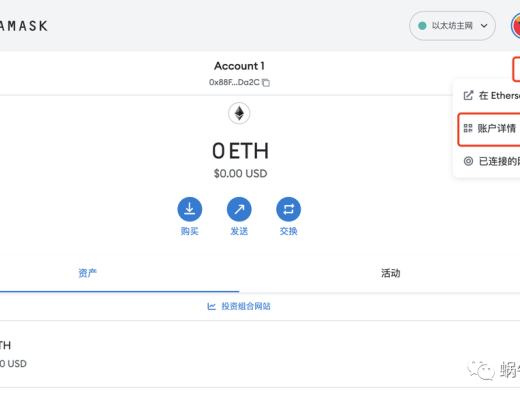The height and width of the screenshot is (400, 520).
Task: Click the MetaMask logo text
Action: [x=23, y=26]
